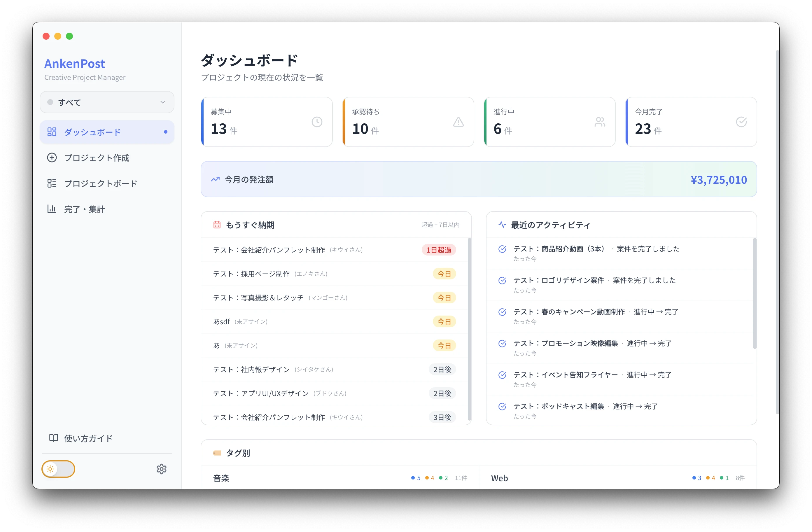
Task: Go to プロジェクト作成 page
Action: pyautogui.click(x=107, y=157)
